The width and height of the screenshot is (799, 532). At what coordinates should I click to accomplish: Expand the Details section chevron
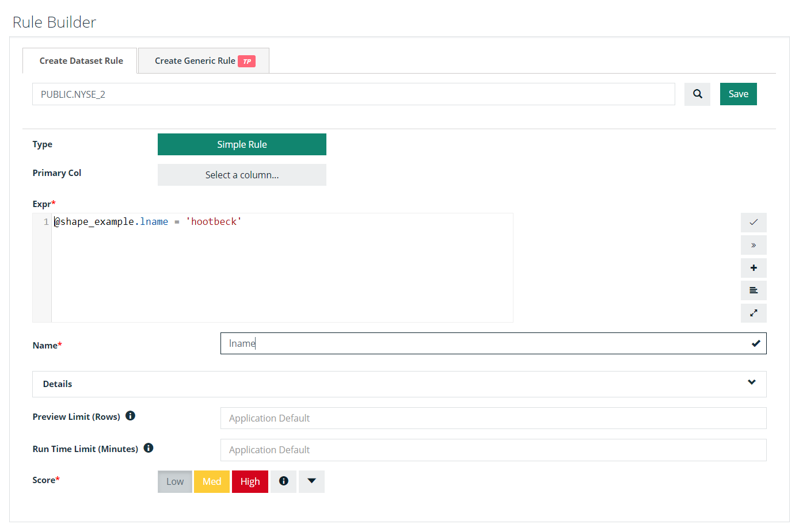751,381
